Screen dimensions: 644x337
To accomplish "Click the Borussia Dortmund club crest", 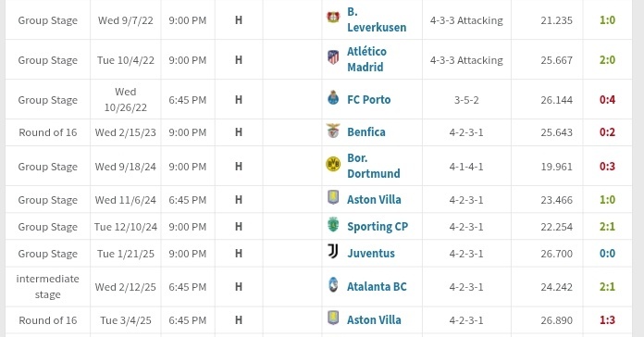I will pos(333,164).
